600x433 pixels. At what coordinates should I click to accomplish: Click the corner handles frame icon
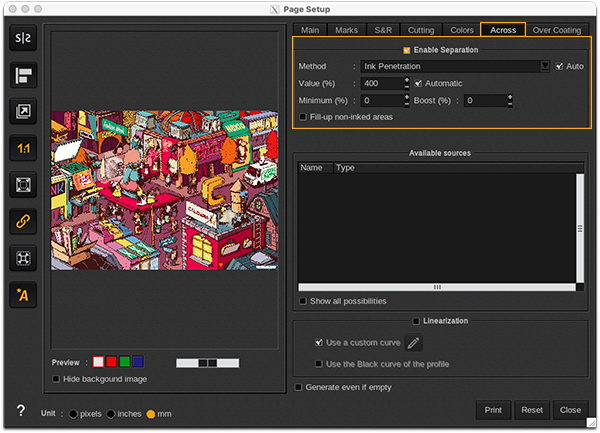coord(23,258)
